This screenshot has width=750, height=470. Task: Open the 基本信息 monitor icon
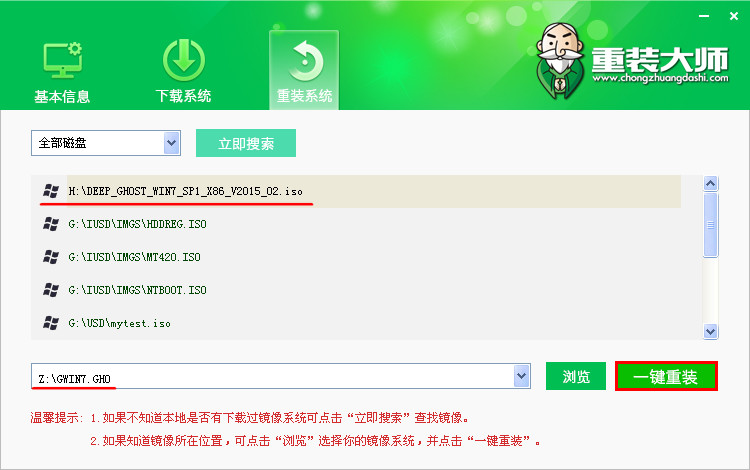pos(63,60)
